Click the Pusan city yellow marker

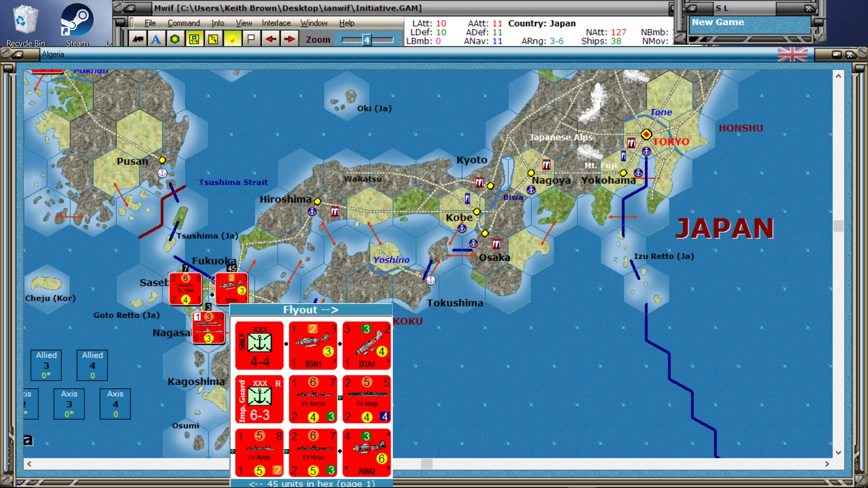pos(162,160)
